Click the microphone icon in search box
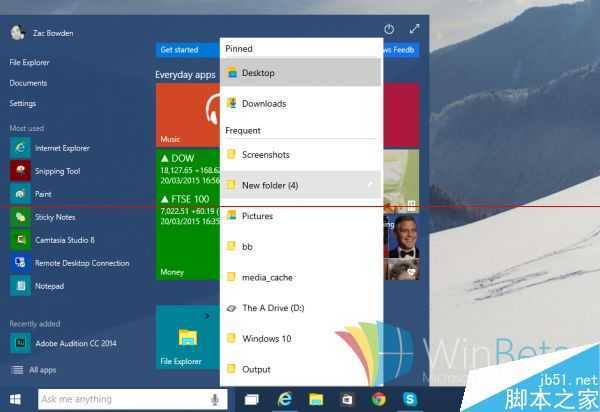Viewport: 600px width, 412px height. (x=215, y=399)
